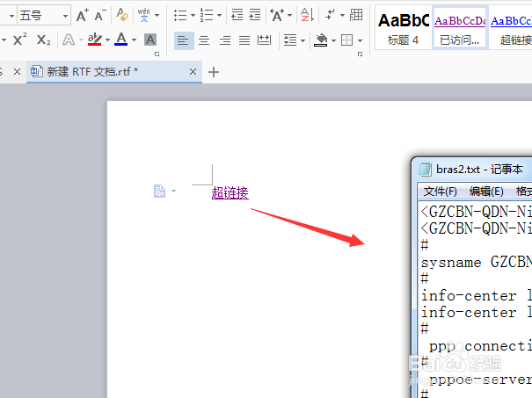Click the bras2.txt Notepad title icon
Image resolution: width=532 pixels, height=398 pixels.
pyautogui.click(x=425, y=170)
